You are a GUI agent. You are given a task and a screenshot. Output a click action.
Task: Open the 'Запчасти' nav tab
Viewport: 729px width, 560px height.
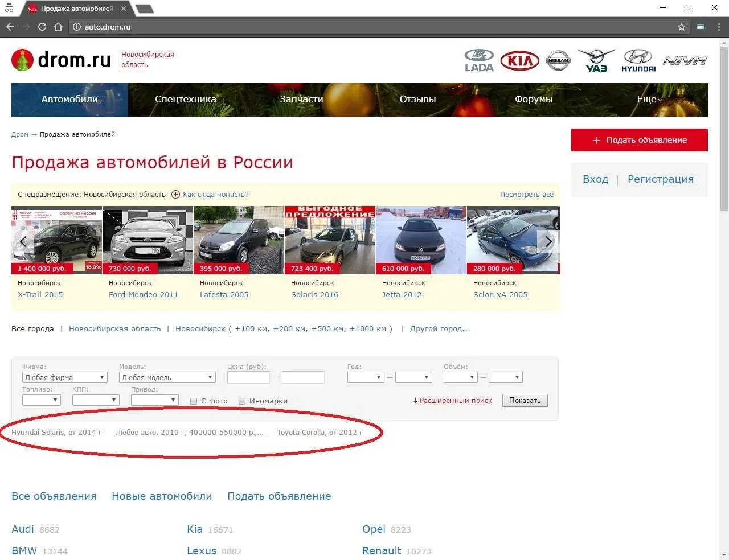(x=301, y=100)
